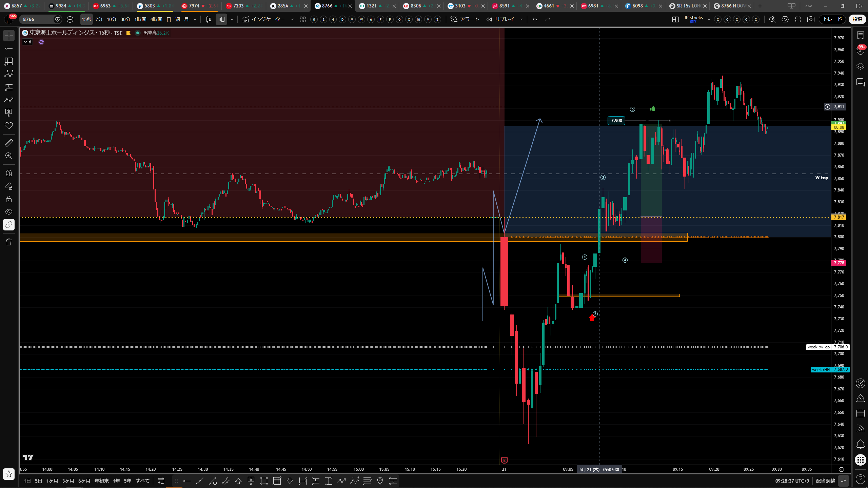Click the 7,900 price label on chart
Viewport: 868px width, 488px height.
pos(616,121)
